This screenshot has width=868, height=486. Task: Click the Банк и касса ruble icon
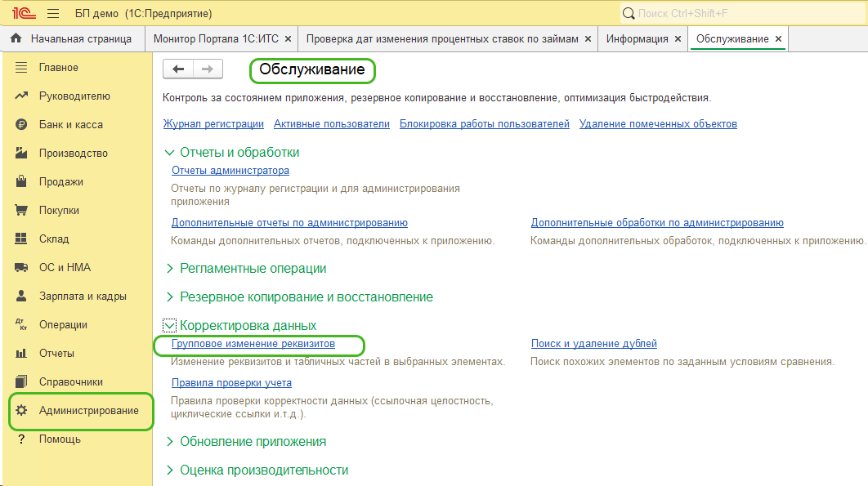[x=22, y=125]
